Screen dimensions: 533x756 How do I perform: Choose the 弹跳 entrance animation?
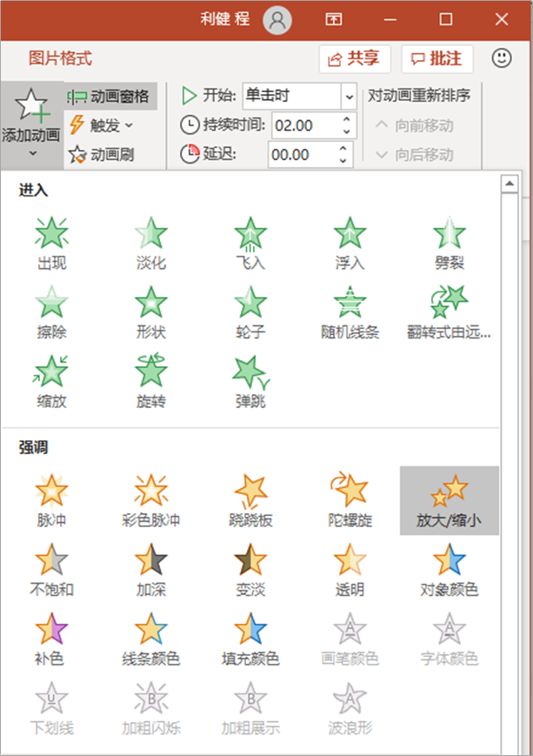click(x=250, y=382)
